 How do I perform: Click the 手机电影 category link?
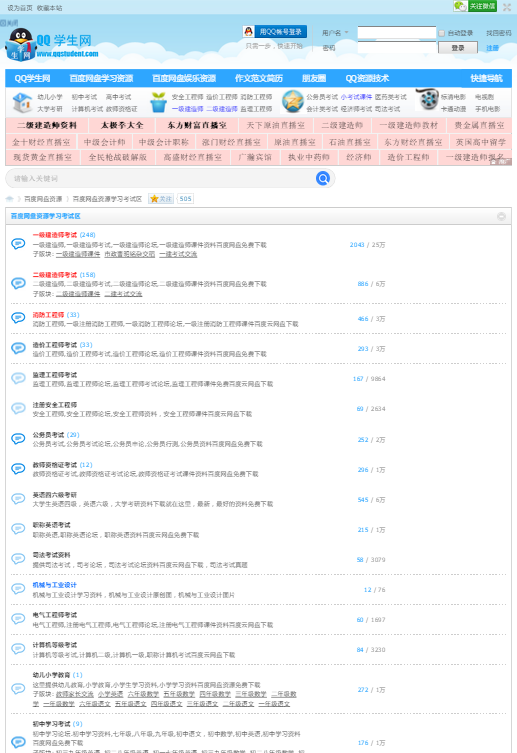(488, 109)
